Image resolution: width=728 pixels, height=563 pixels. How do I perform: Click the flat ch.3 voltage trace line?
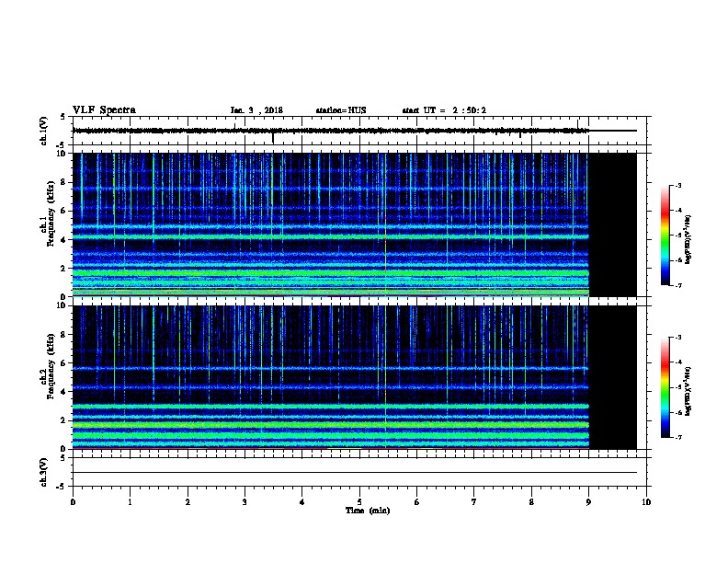pyautogui.click(x=355, y=473)
